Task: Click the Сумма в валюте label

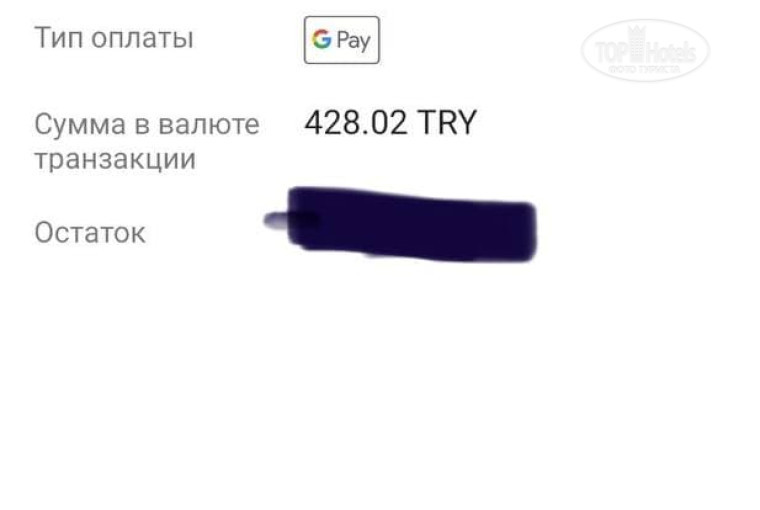Action: pyautogui.click(x=147, y=125)
